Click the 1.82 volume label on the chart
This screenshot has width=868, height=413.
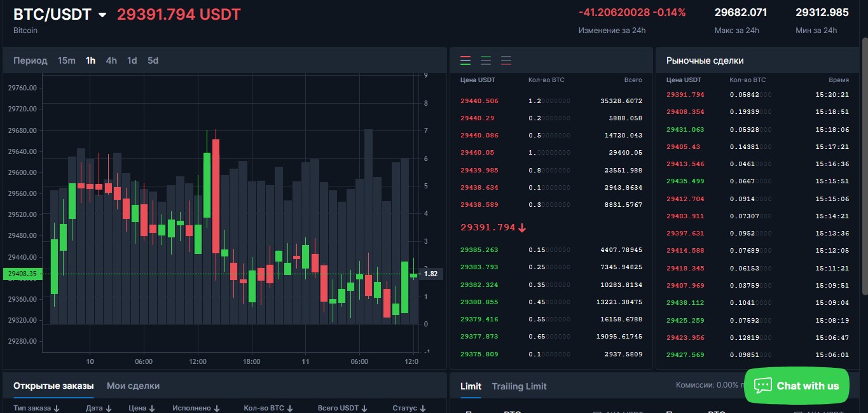[x=431, y=274]
